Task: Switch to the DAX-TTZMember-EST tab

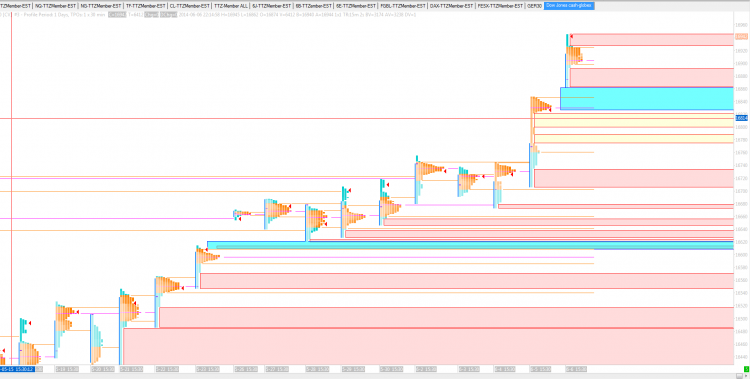Action: coord(452,6)
